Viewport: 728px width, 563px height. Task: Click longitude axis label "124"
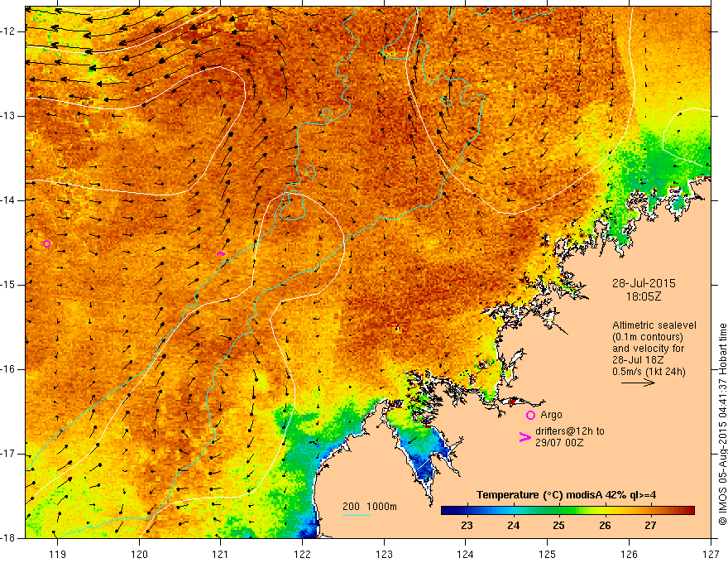[x=466, y=554]
